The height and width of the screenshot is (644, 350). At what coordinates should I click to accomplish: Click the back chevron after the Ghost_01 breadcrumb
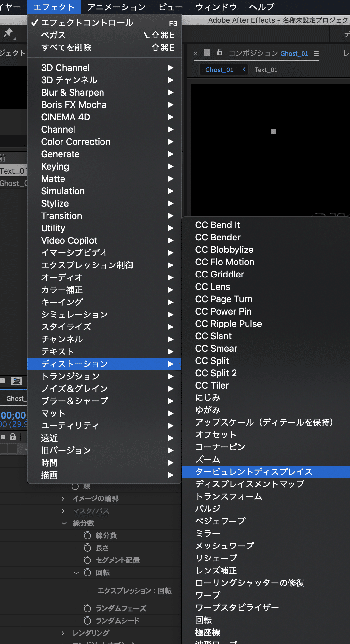[244, 69]
